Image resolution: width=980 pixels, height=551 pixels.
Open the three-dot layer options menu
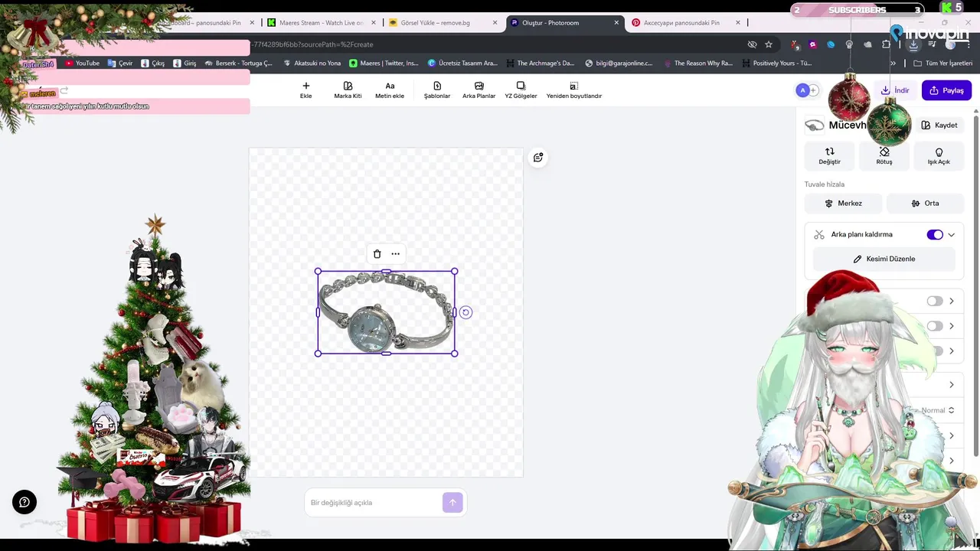tap(395, 254)
